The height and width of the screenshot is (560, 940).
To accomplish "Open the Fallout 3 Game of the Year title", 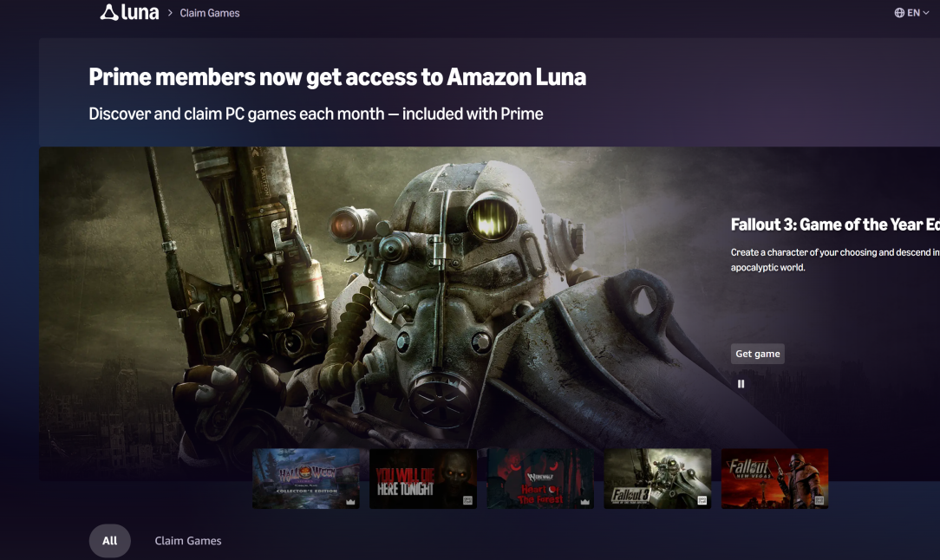I will [x=835, y=225].
